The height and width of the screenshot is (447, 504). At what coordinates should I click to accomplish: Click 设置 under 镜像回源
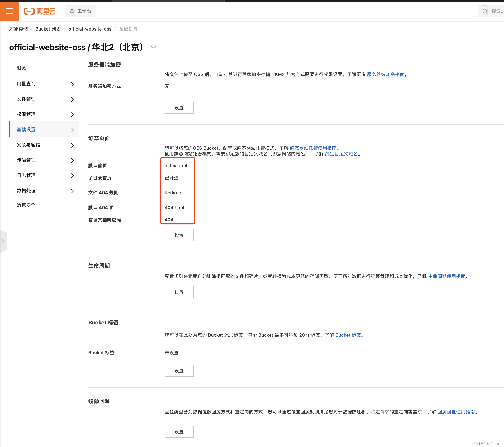tap(179, 432)
